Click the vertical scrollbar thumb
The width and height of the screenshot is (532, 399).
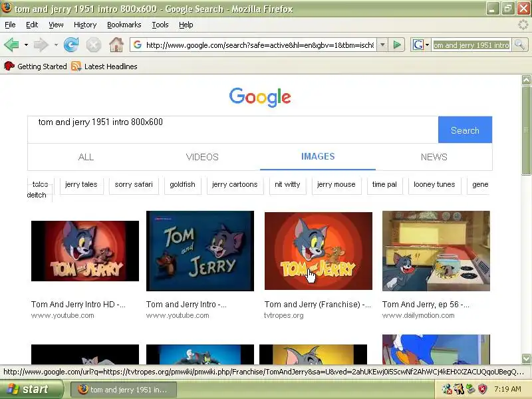point(526,130)
